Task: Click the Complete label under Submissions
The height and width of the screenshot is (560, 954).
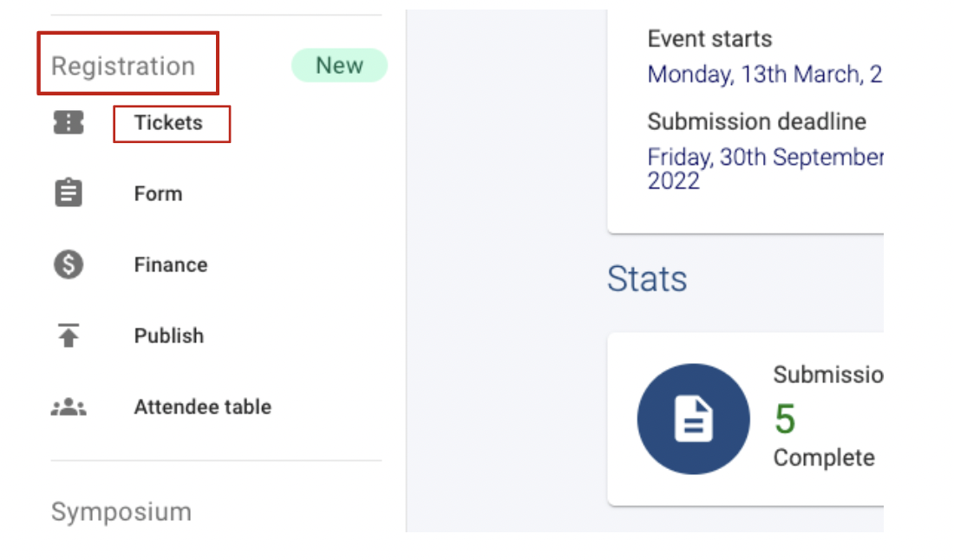Action: [822, 458]
